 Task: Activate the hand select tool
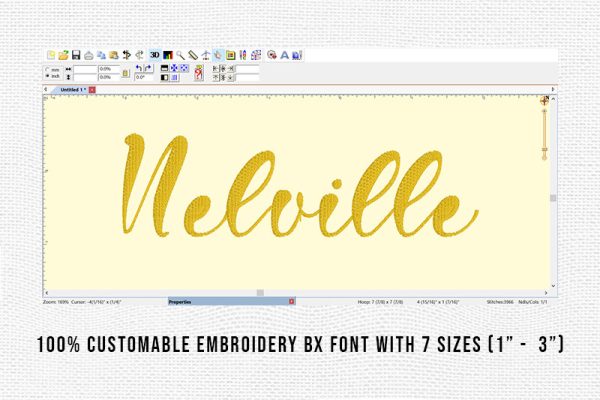click(218, 56)
